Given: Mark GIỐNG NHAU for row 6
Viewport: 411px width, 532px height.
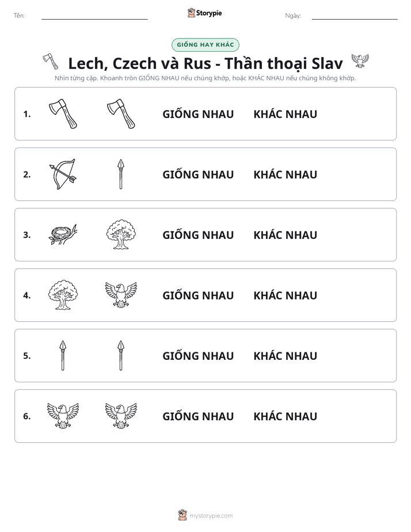Looking at the screenshot, I should click(198, 416).
